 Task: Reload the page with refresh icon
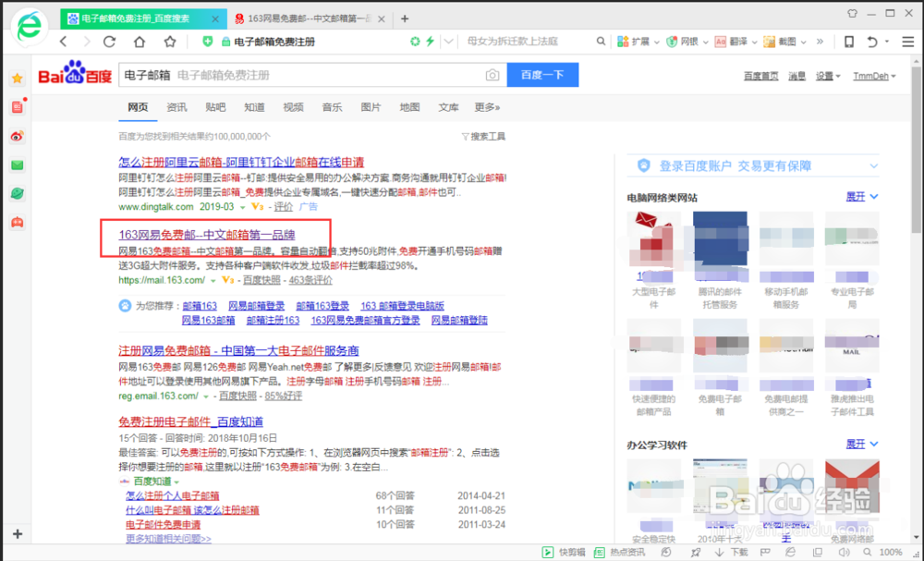point(110,42)
